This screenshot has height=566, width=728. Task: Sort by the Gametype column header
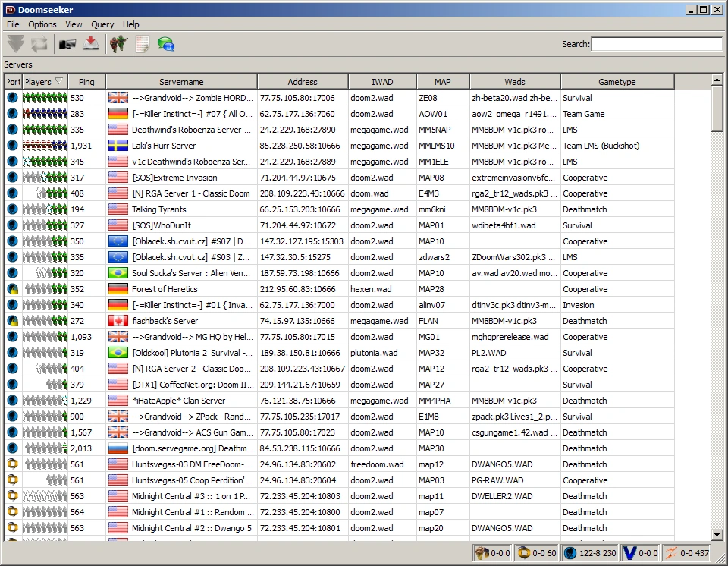pos(617,82)
